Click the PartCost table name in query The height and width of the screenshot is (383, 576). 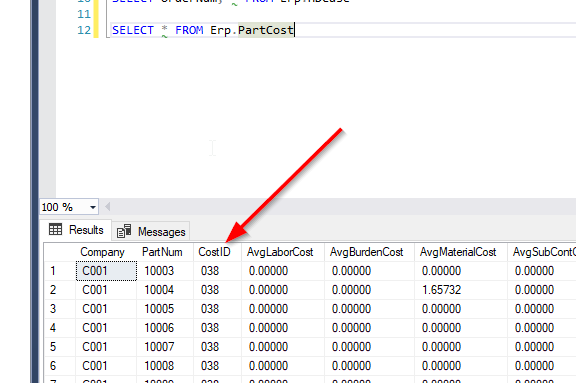266,30
